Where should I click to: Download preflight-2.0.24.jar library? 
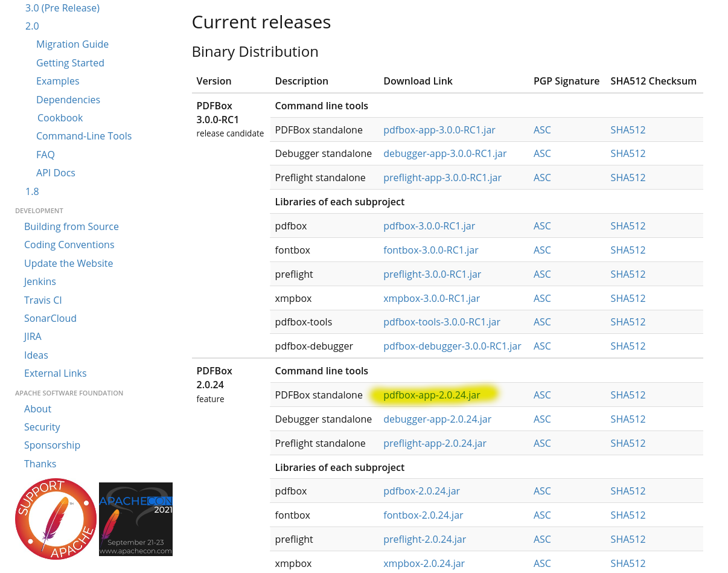coord(425,539)
